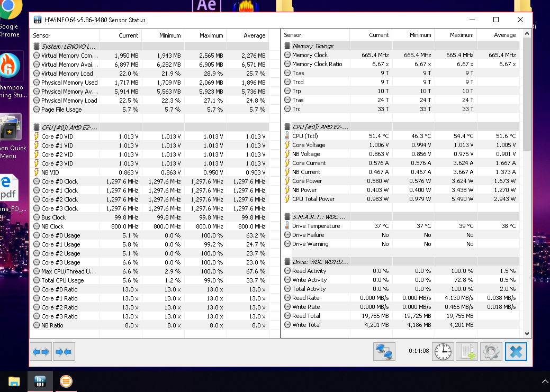Click the collapse columns arrows button

[x=64, y=352]
